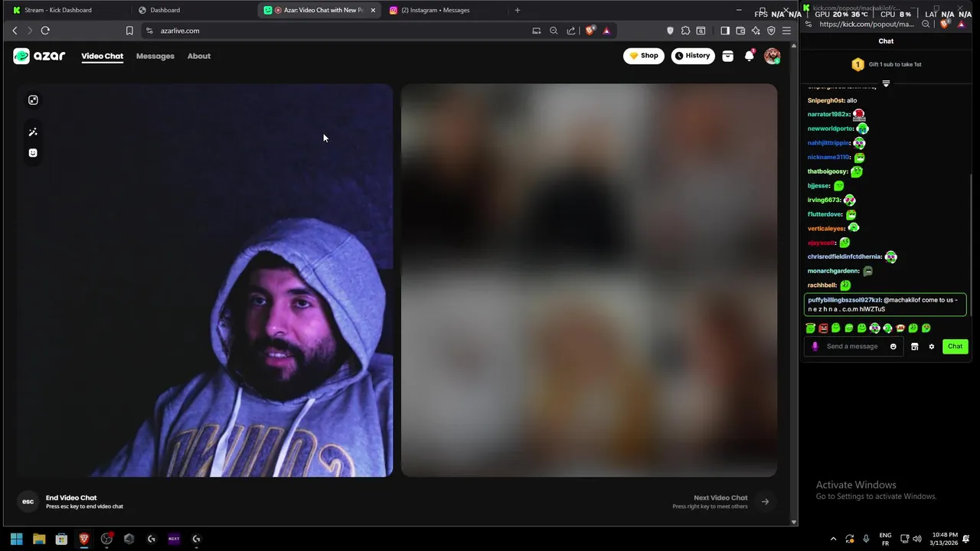
Task: Click username narrator1982x in chat
Action: coord(829,115)
